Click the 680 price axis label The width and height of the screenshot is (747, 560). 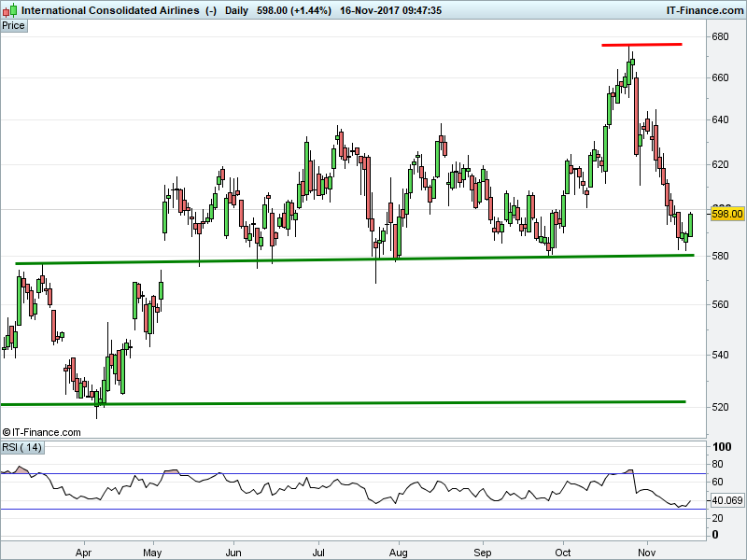(x=720, y=36)
